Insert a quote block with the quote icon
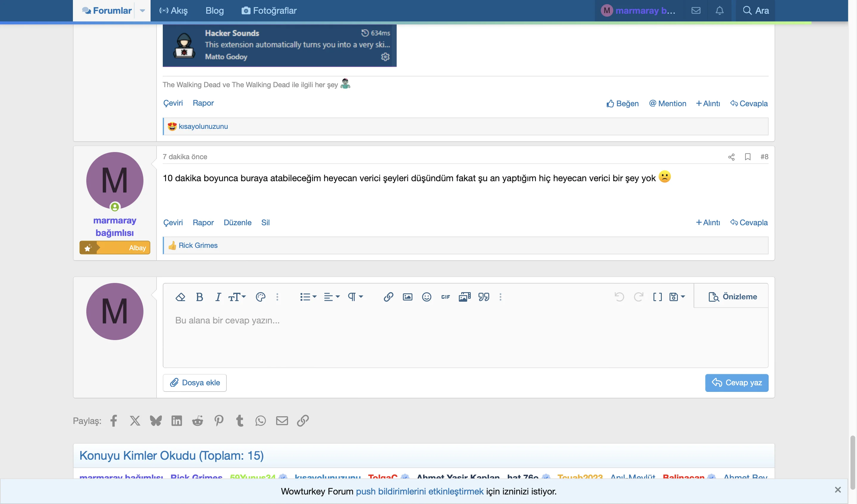Image resolution: width=857 pixels, height=504 pixels. coord(484,297)
